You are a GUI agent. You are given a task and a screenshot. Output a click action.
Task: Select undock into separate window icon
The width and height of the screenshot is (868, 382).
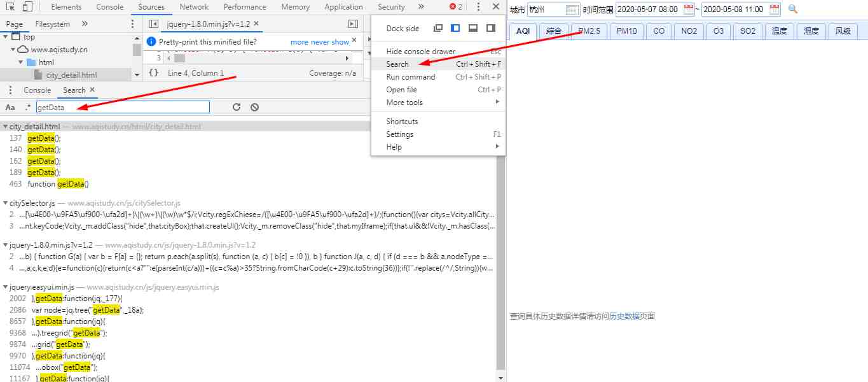pyautogui.click(x=437, y=28)
